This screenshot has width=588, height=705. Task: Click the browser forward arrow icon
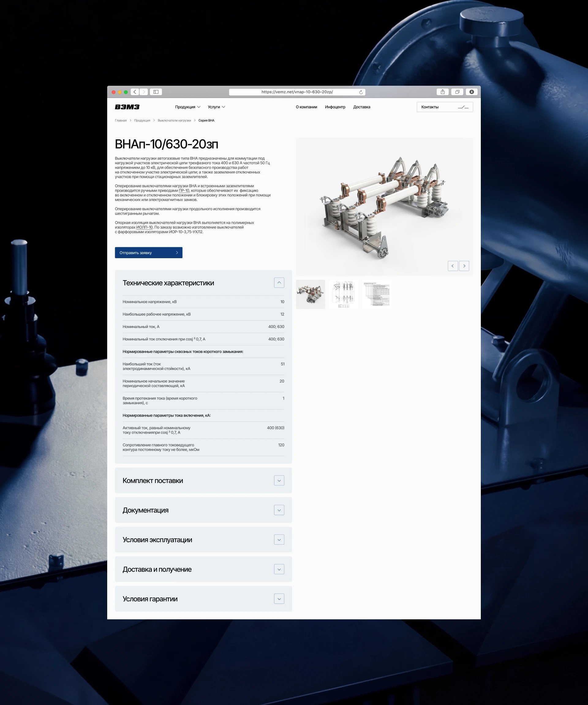pos(144,92)
